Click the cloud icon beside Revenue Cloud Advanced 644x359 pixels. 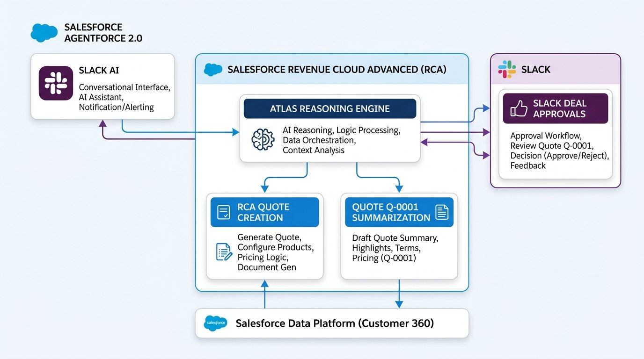click(x=213, y=70)
